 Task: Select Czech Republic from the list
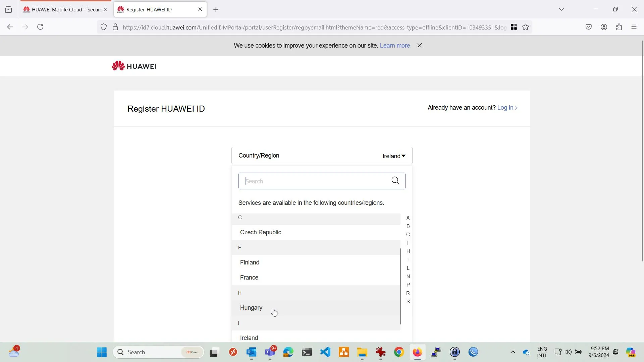click(316, 232)
